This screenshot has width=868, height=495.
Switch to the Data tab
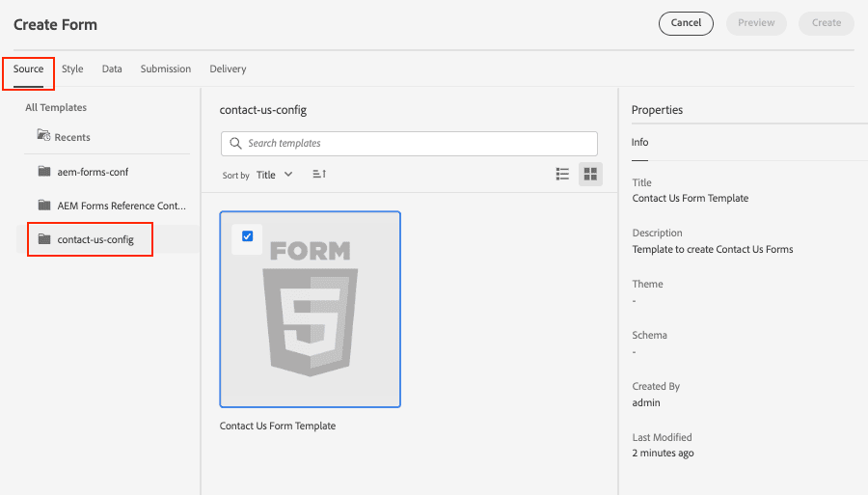click(112, 69)
